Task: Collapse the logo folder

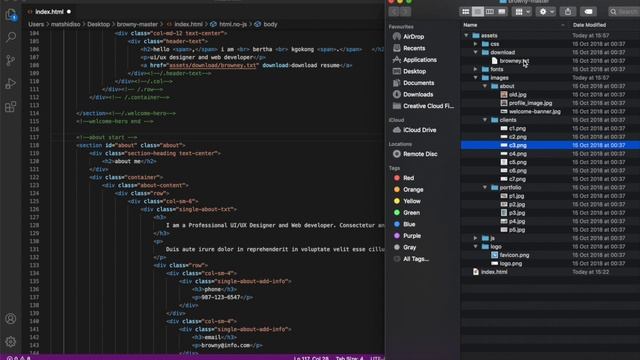Action: (x=476, y=247)
